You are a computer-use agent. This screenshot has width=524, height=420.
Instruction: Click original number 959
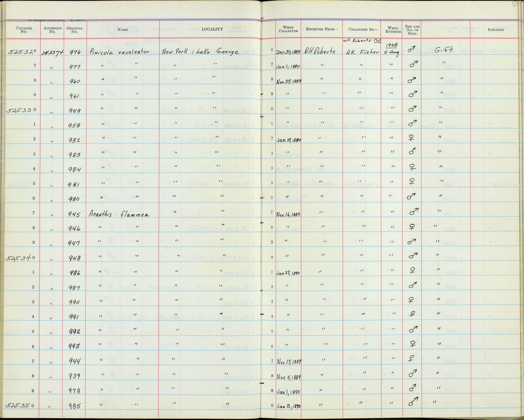pyautogui.click(x=75, y=111)
